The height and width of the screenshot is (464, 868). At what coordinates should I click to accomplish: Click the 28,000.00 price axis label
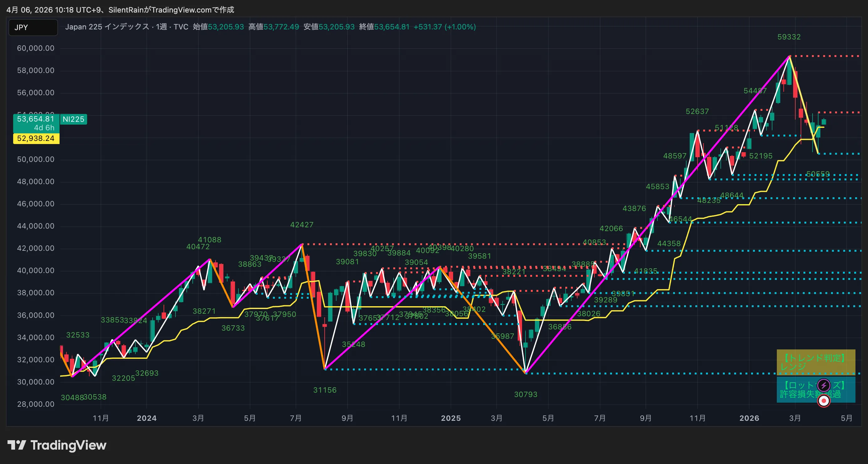[36, 404]
